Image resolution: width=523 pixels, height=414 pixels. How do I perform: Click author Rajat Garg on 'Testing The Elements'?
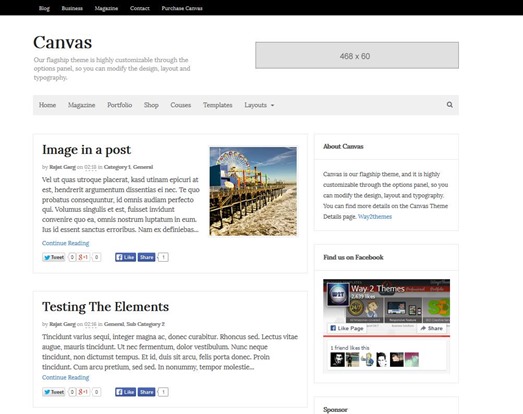tap(62, 324)
